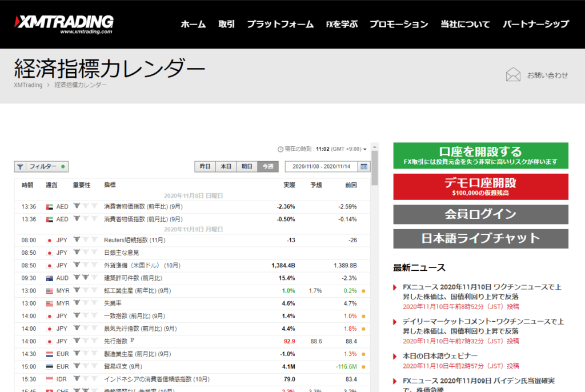Open the プラットフォーム navigation menu
The width and height of the screenshot is (585, 392).
[280, 24]
